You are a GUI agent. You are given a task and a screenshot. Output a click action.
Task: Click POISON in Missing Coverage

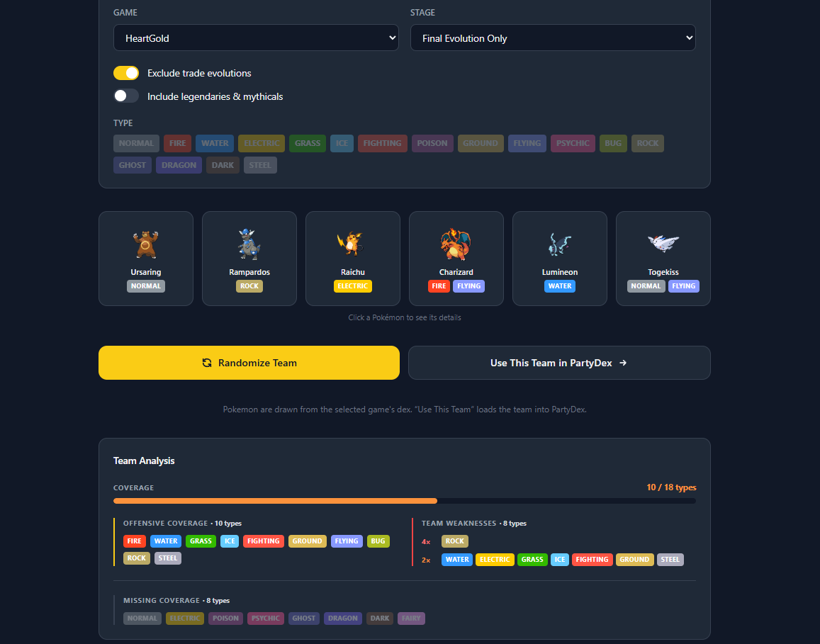coord(225,618)
